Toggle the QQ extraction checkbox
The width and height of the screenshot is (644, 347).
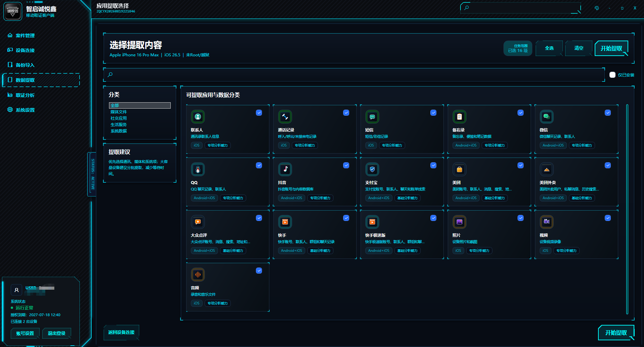pyautogui.click(x=259, y=165)
